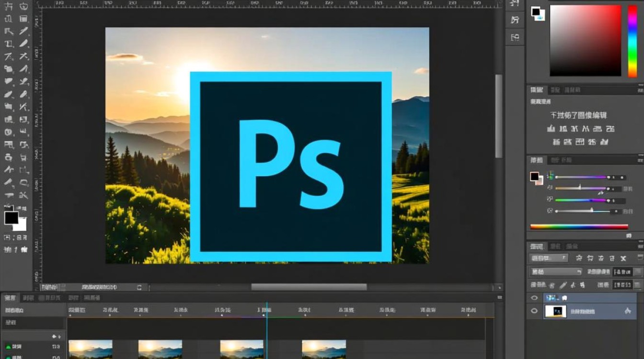Click the bottom gray slider in the sliders panel

(x=583, y=211)
